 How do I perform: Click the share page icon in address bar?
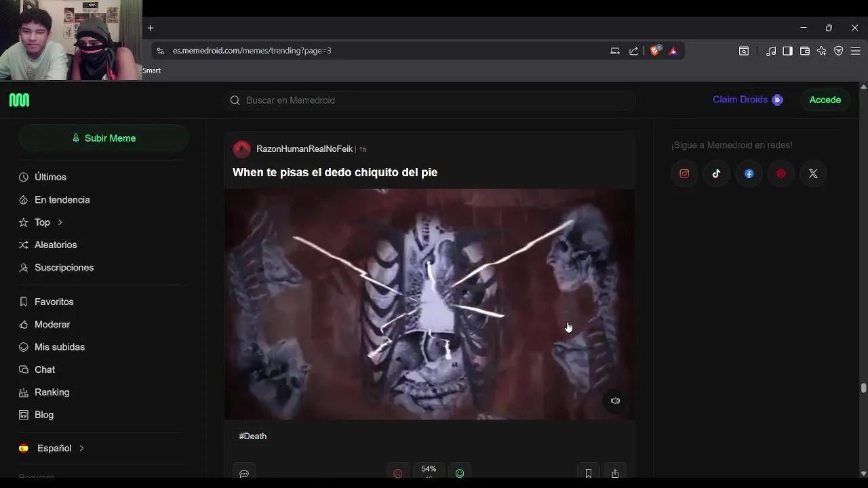point(633,51)
